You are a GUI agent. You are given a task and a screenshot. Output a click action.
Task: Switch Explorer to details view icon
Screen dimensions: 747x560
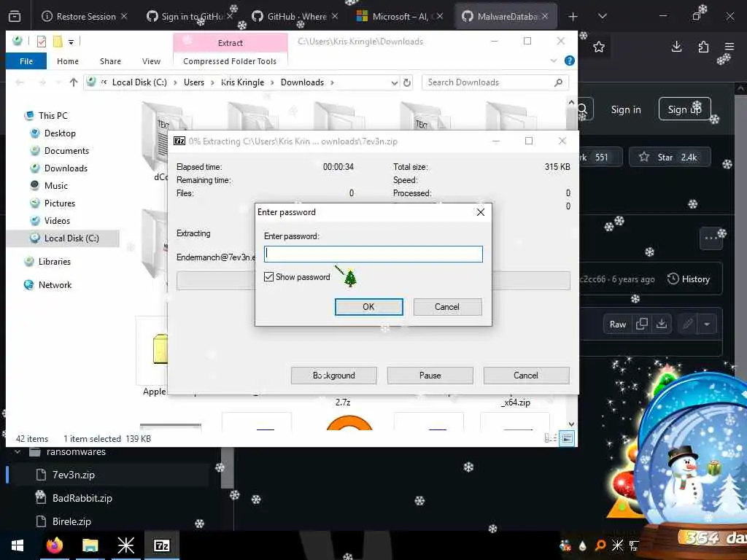tap(550, 438)
